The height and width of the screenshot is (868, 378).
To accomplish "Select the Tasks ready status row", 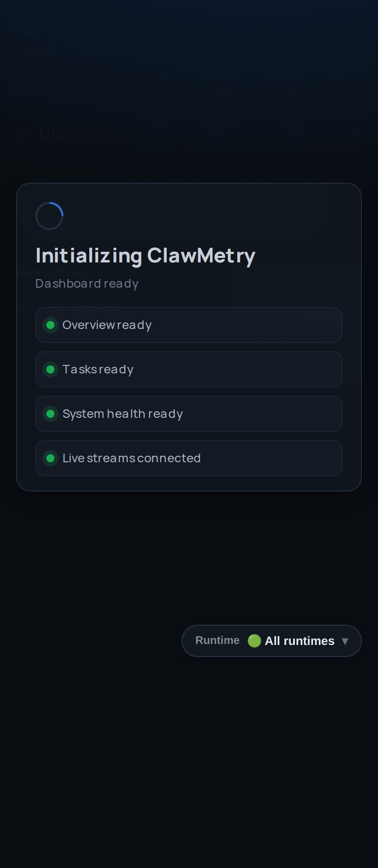I will click(x=189, y=369).
